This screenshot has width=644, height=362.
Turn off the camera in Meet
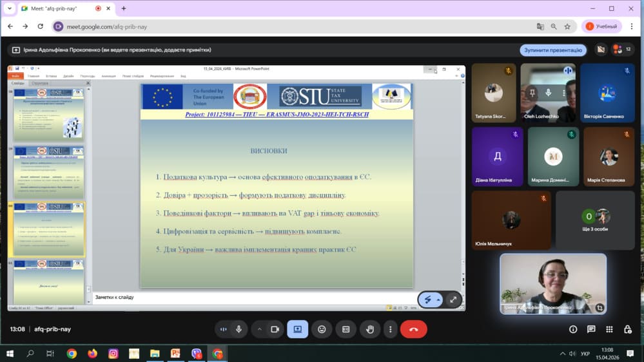pos(275,329)
